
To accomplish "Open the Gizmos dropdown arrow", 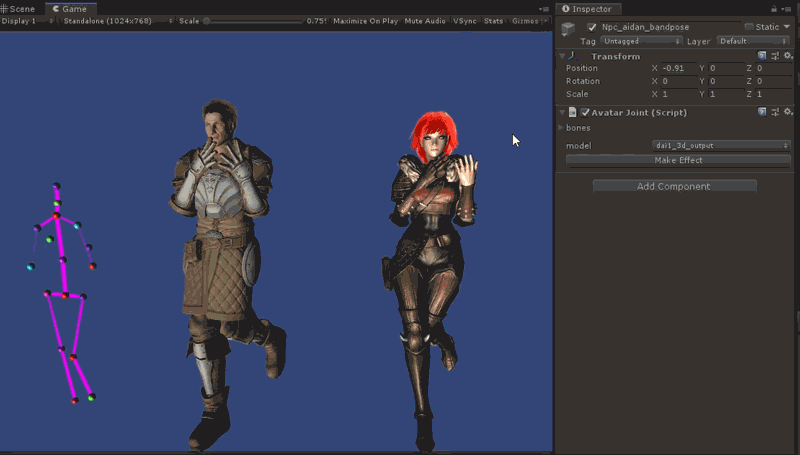I will pos(545,21).
